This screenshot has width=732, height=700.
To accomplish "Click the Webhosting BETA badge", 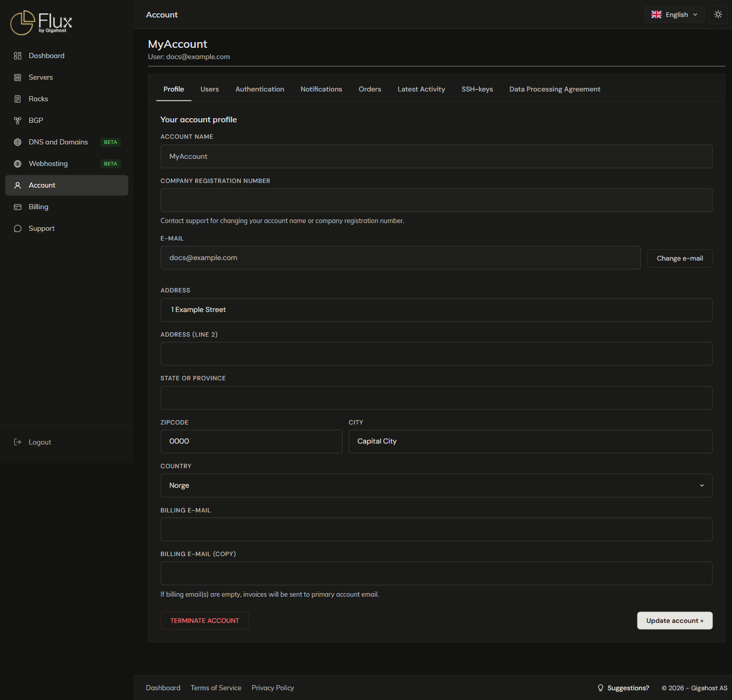I will click(110, 164).
